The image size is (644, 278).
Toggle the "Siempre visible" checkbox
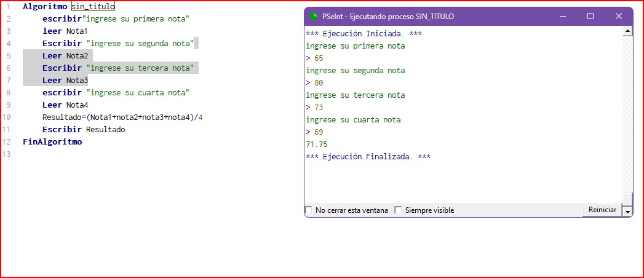click(398, 210)
